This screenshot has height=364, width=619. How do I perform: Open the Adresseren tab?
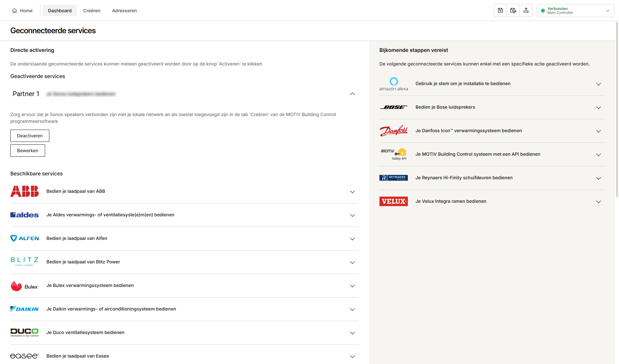point(124,11)
